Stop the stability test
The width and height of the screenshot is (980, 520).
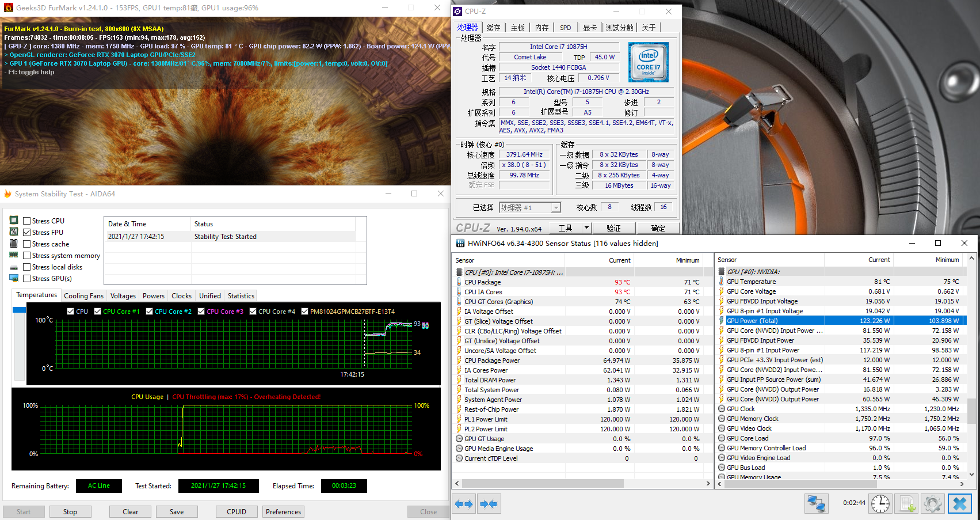tap(70, 511)
